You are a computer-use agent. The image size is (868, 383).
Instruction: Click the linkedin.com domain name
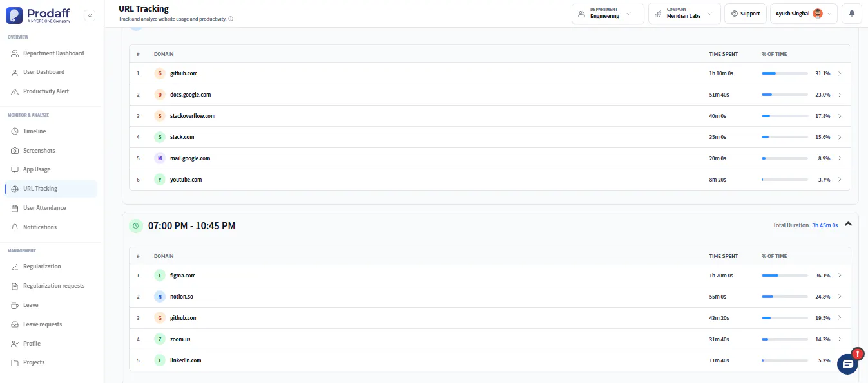[x=186, y=360]
